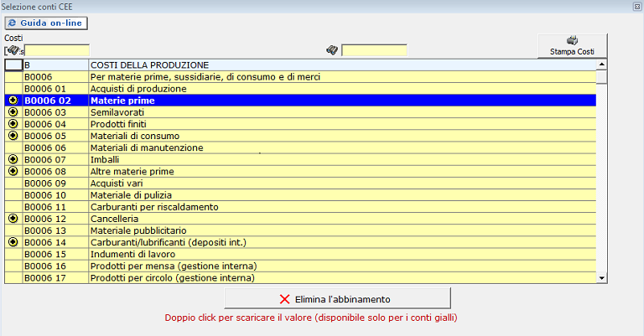Click marker icon on Materiali di consumo row
Screen dimensions: 644x336
[x=13, y=136]
